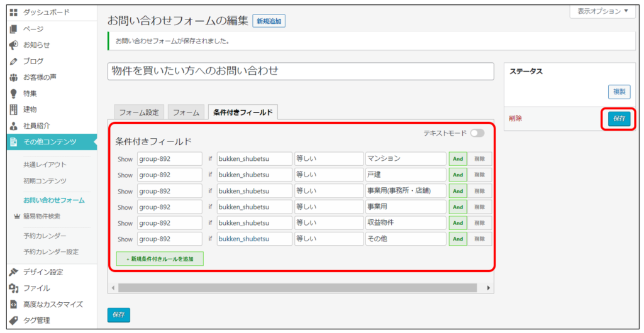
Task: Click the Dashboard icon in sidebar
Action: coord(13,13)
